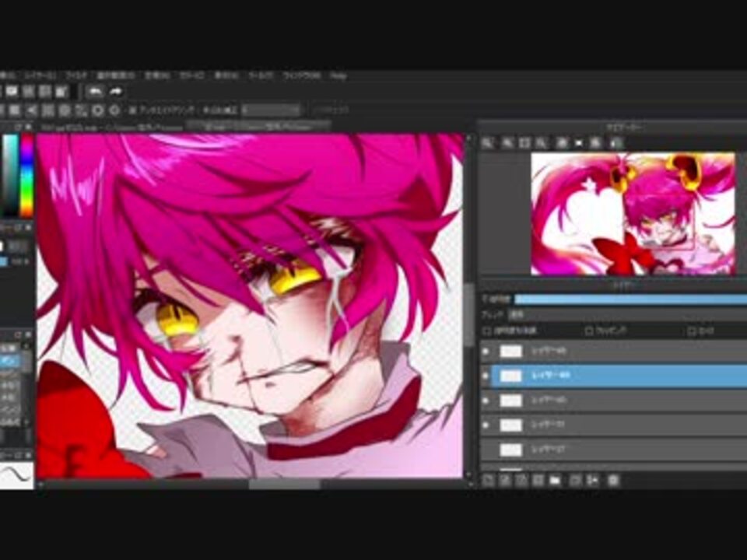Click the fourth icon in the Layer panel footer
The height and width of the screenshot is (560, 747).
click(x=538, y=481)
